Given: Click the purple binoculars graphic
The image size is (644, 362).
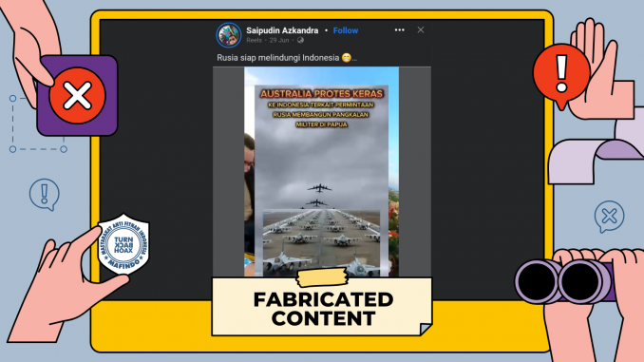Looking at the screenshot, I should point(565,281).
